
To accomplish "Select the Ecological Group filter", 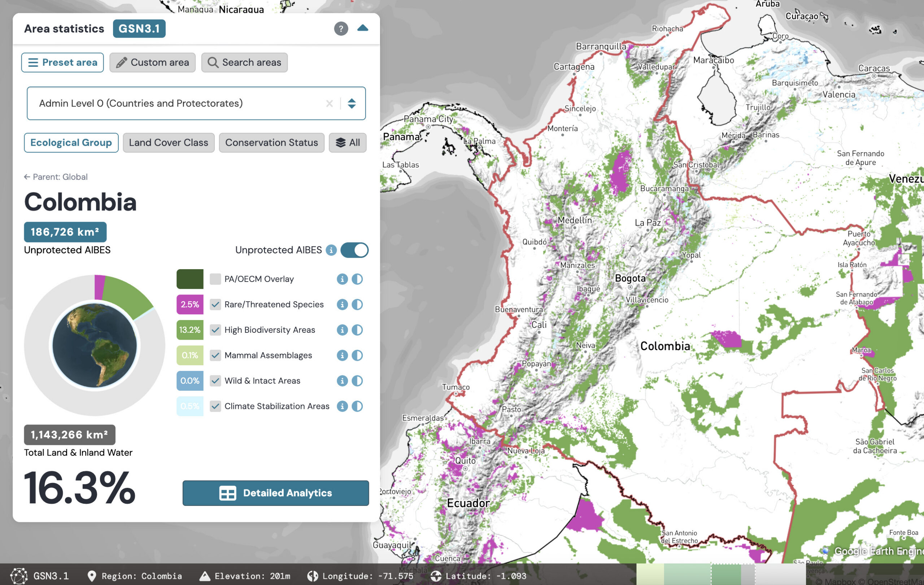I will 71,143.
